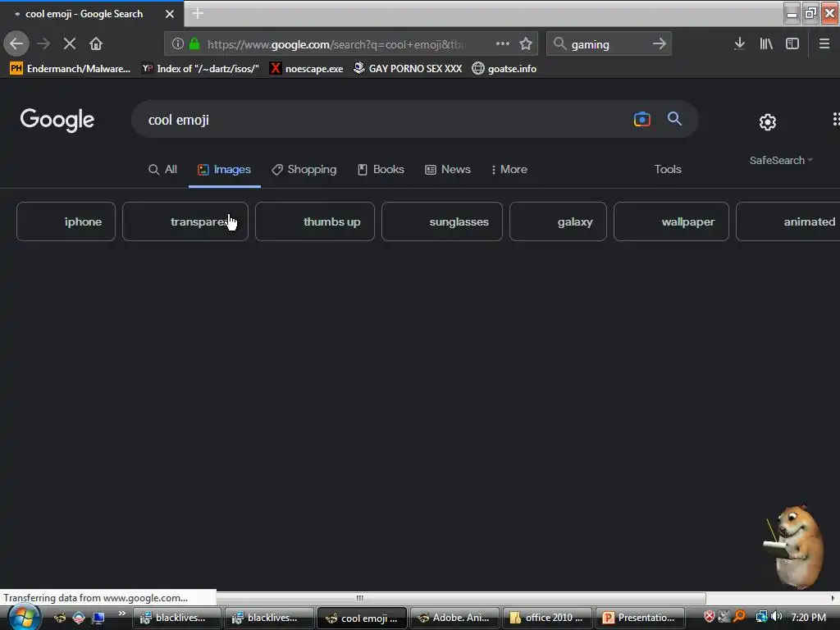
Task: Filter images by animated chip
Action: click(788, 221)
